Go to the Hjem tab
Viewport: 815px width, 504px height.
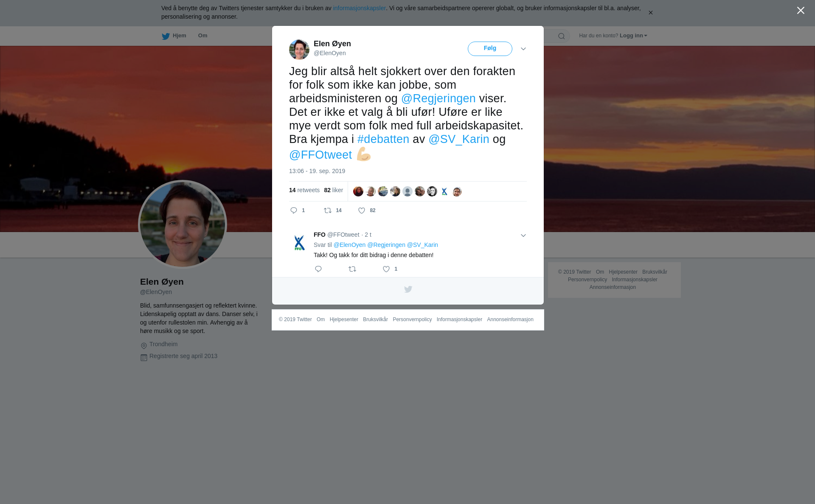coord(179,36)
